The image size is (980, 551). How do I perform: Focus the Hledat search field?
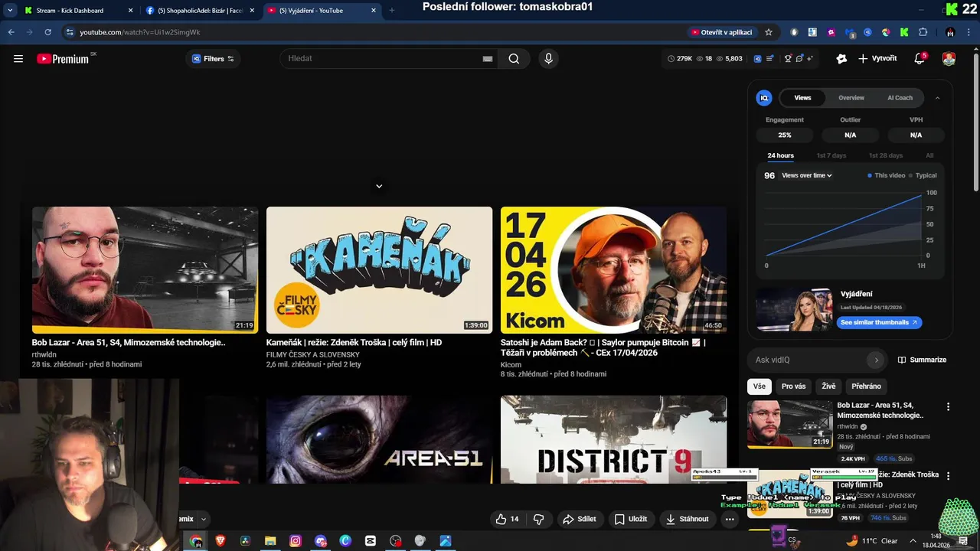coord(383,58)
